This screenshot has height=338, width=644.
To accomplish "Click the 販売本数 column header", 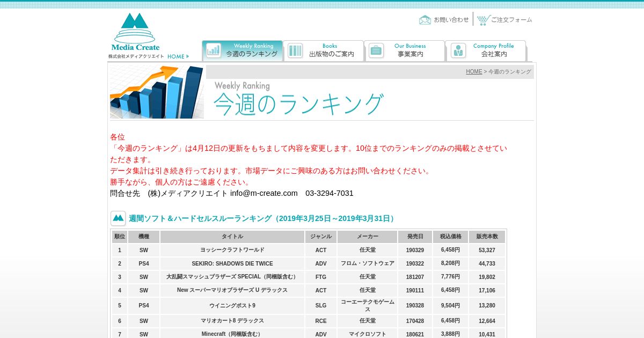I will point(487,237).
